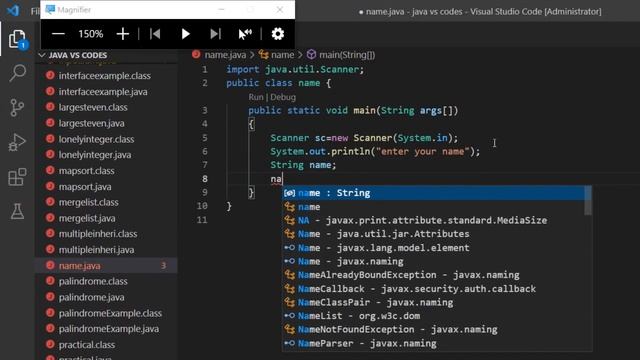Open palindrome.class file
The width and height of the screenshot is (640, 360).
(x=107, y=281)
